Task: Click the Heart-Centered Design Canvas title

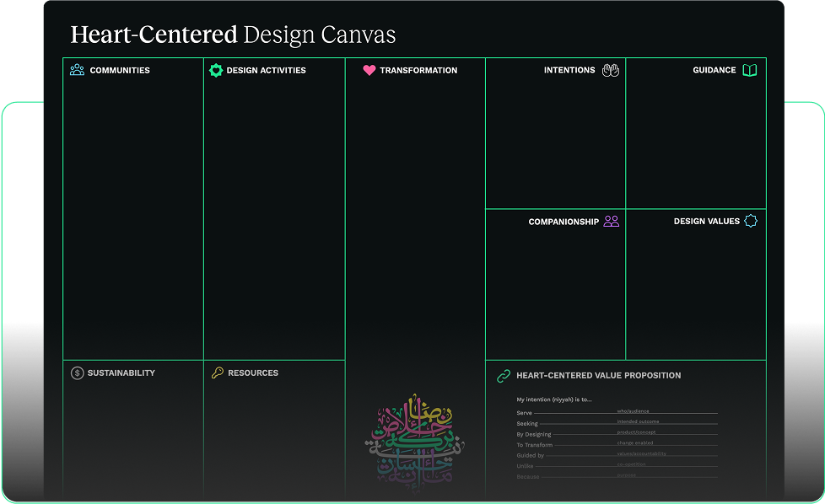Action: coord(233,35)
